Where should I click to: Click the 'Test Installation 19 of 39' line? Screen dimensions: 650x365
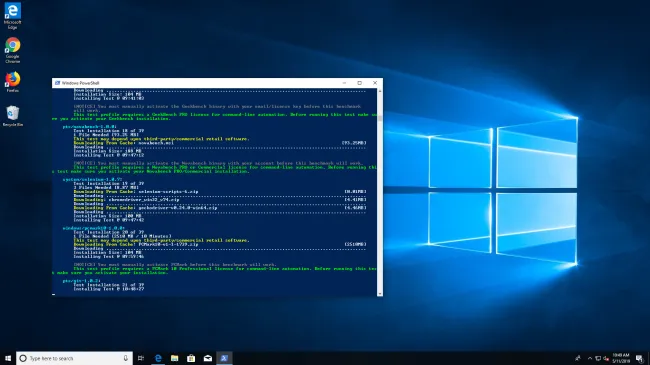click(x=109, y=183)
